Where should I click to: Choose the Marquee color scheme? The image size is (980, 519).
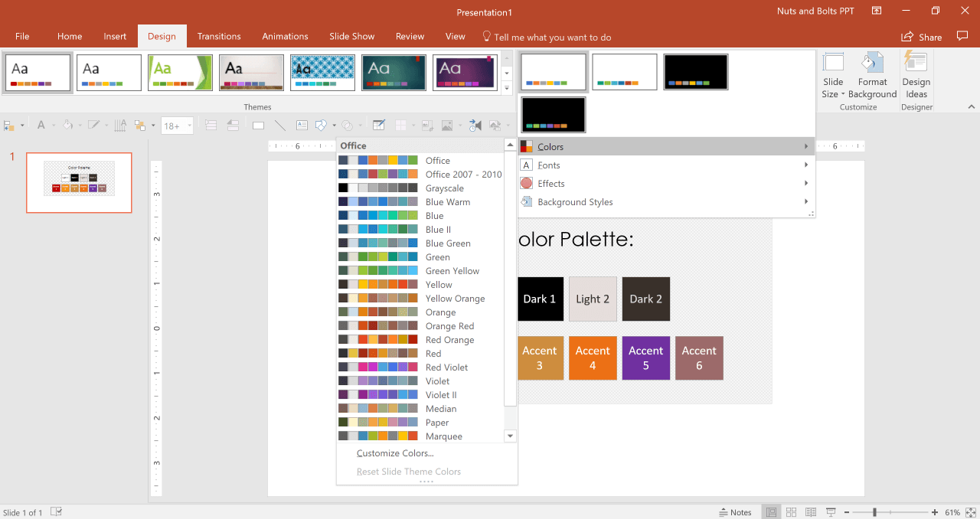(x=420, y=436)
